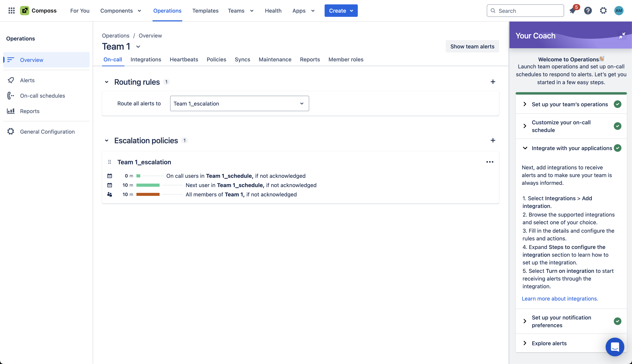Click the orange 10 m escalation bar

pos(148,194)
